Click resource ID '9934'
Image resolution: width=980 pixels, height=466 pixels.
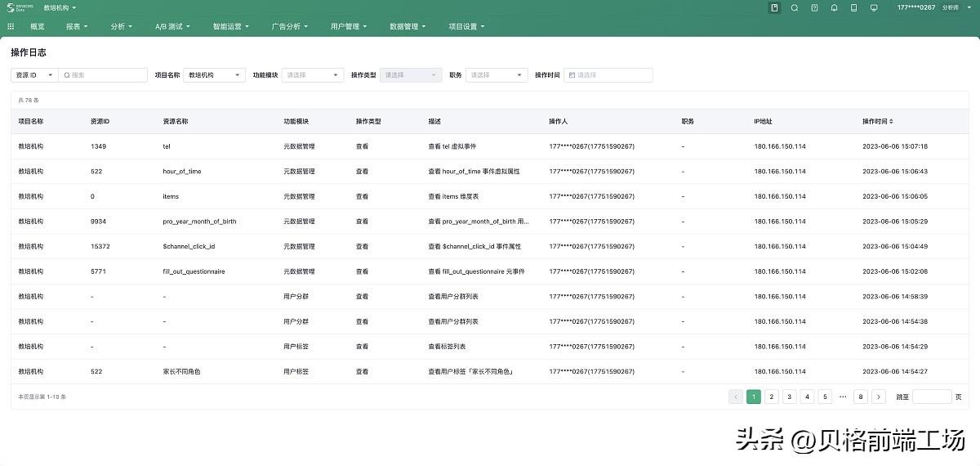tap(98, 222)
